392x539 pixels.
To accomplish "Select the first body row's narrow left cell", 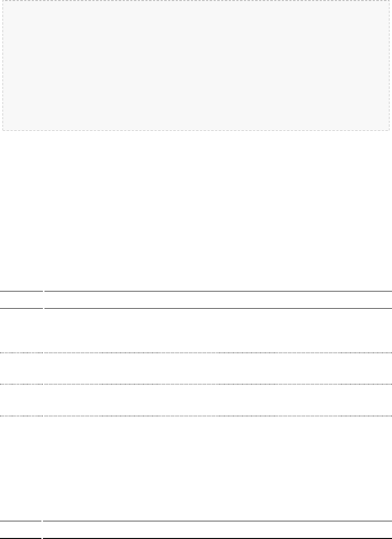I will tap(21, 331).
